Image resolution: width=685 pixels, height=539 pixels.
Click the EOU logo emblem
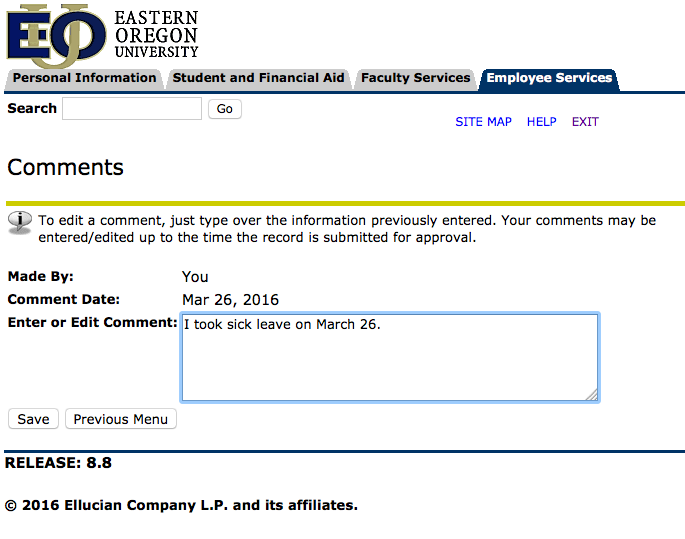click(x=55, y=35)
